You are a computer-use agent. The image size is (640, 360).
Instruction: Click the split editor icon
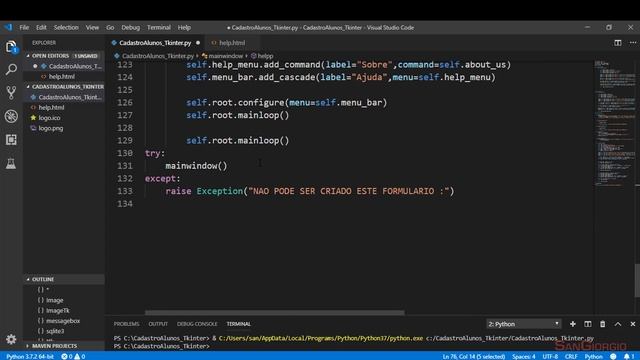618,43
